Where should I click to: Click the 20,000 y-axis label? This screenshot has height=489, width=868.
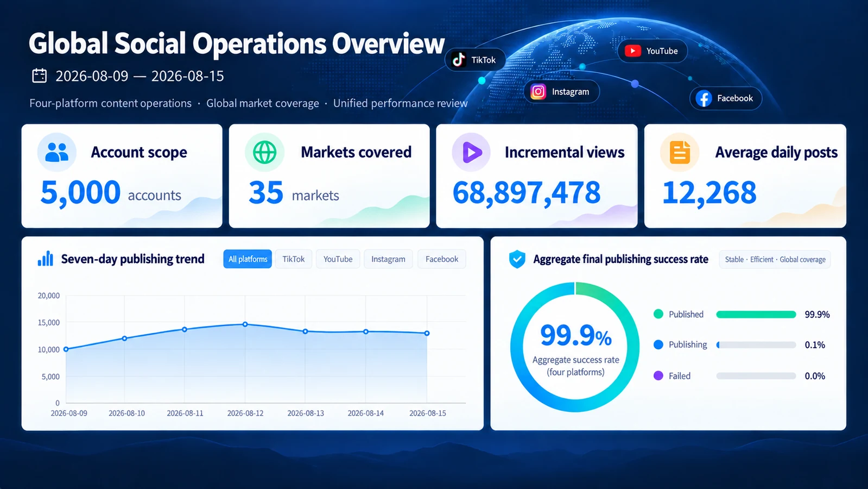pyautogui.click(x=49, y=296)
